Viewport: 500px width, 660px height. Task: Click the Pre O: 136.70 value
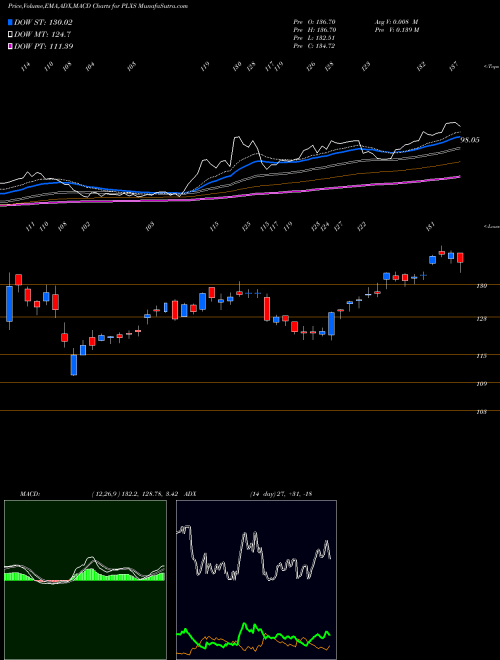point(314,22)
